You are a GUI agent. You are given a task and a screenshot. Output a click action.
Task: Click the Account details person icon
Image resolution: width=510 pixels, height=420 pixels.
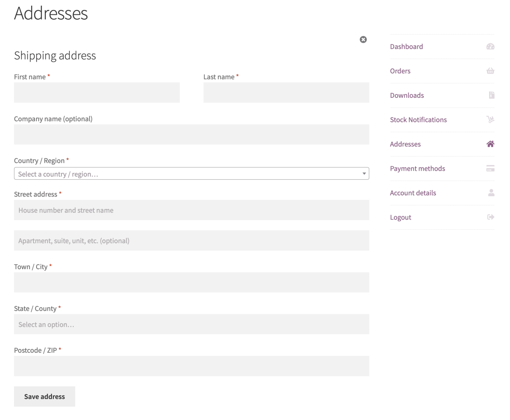click(x=490, y=193)
